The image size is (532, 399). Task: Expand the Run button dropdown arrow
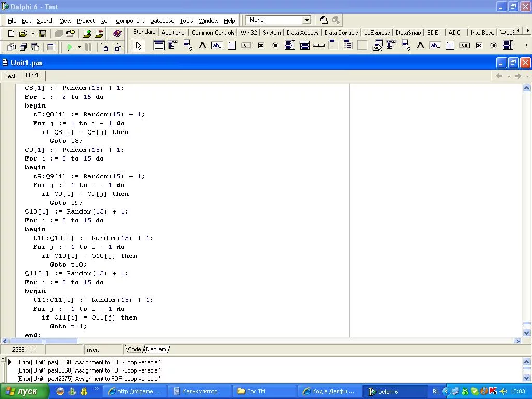coord(79,47)
